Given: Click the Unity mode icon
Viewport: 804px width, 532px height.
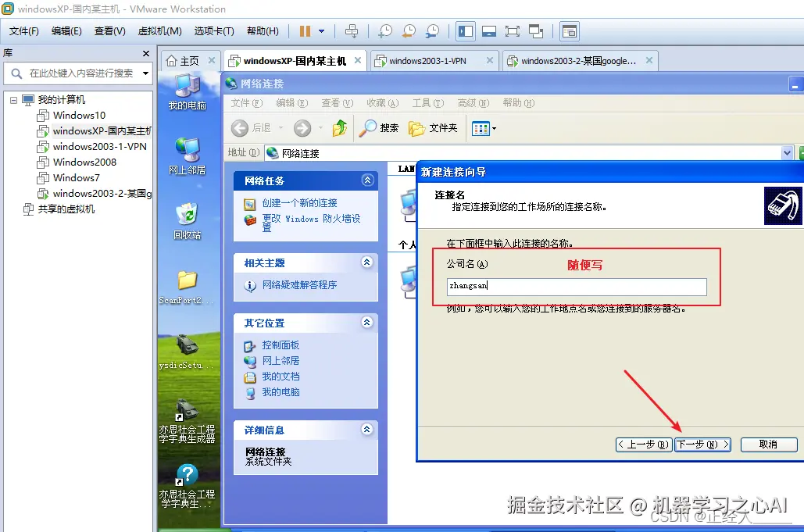Looking at the screenshot, I should tap(536, 31).
